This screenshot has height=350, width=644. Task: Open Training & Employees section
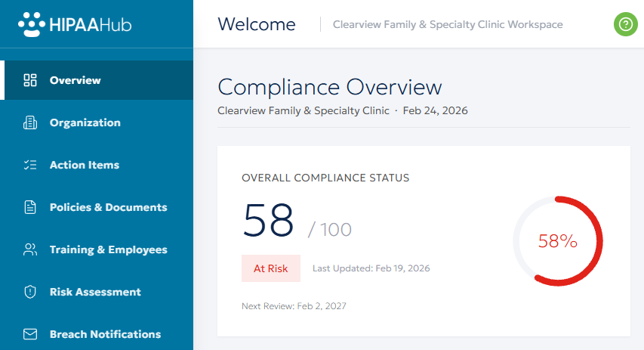(108, 249)
